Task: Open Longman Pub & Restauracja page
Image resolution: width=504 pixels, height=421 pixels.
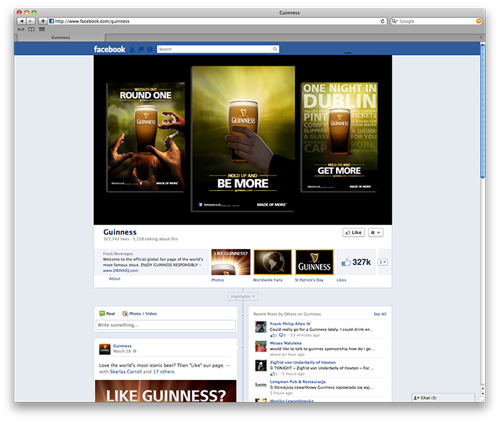Action: pyautogui.click(x=297, y=382)
